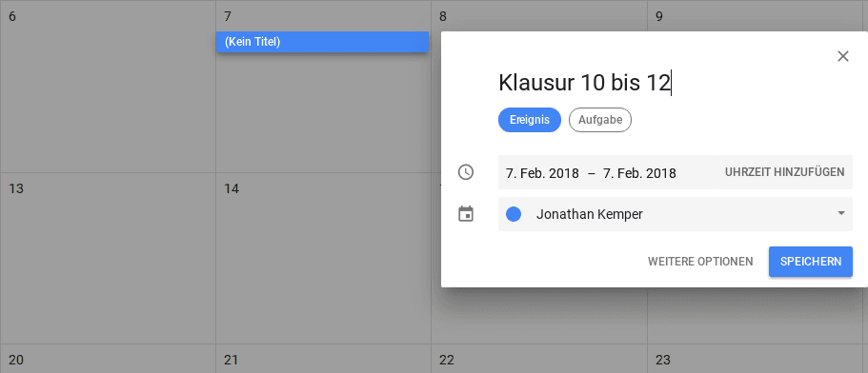Image resolution: width=868 pixels, height=373 pixels.
Task: Save the event with SPEICHERN
Action: [x=811, y=262]
